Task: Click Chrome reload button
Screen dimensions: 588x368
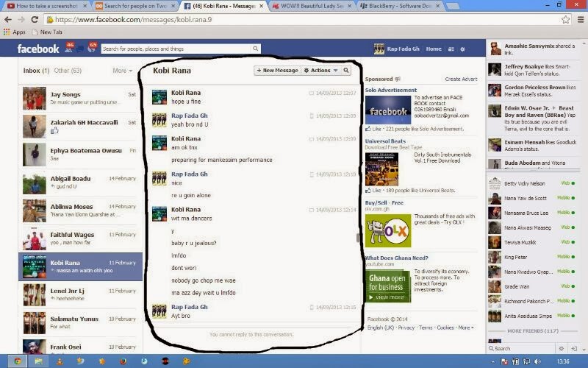Action: point(35,20)
